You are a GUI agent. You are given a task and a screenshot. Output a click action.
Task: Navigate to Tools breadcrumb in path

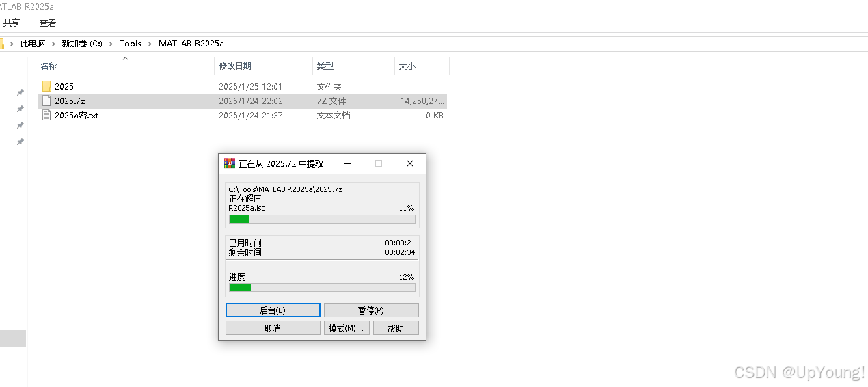point(131,43)
